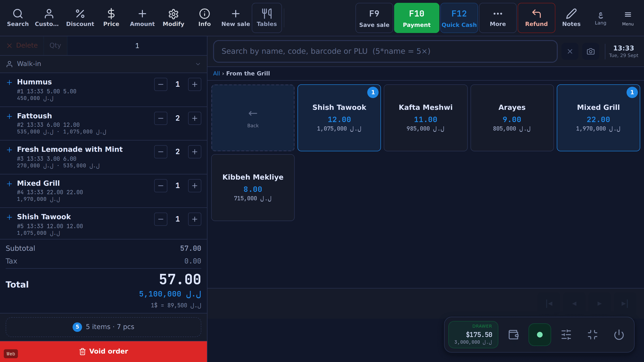Screen dimensions: 644x362
Task: Clear the product search box
Action: [x=570, y=51]
